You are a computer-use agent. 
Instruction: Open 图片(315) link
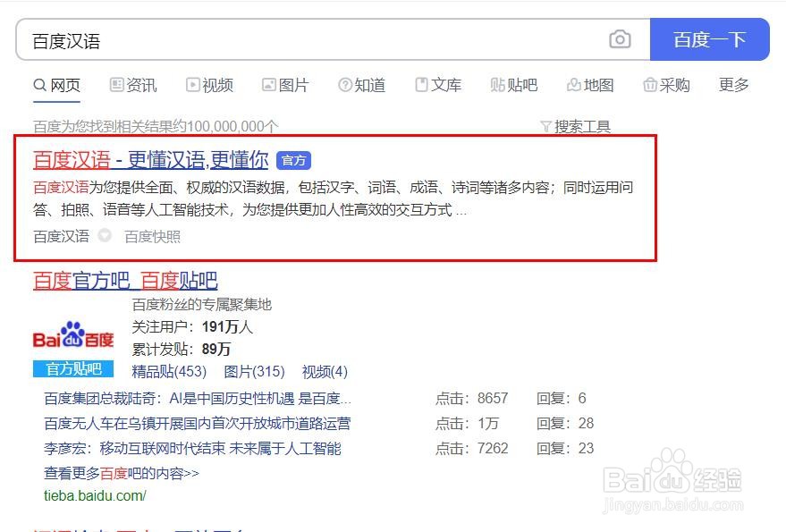[254, 372]
